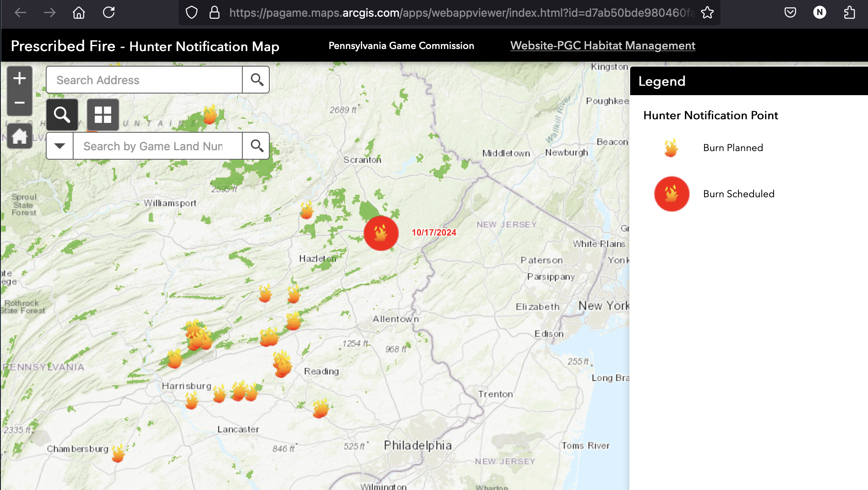The width and height of the screenshot is (868, 490).
Task: Click the 10/17/2024 date marker on map
Action: [x=434, y=232]
